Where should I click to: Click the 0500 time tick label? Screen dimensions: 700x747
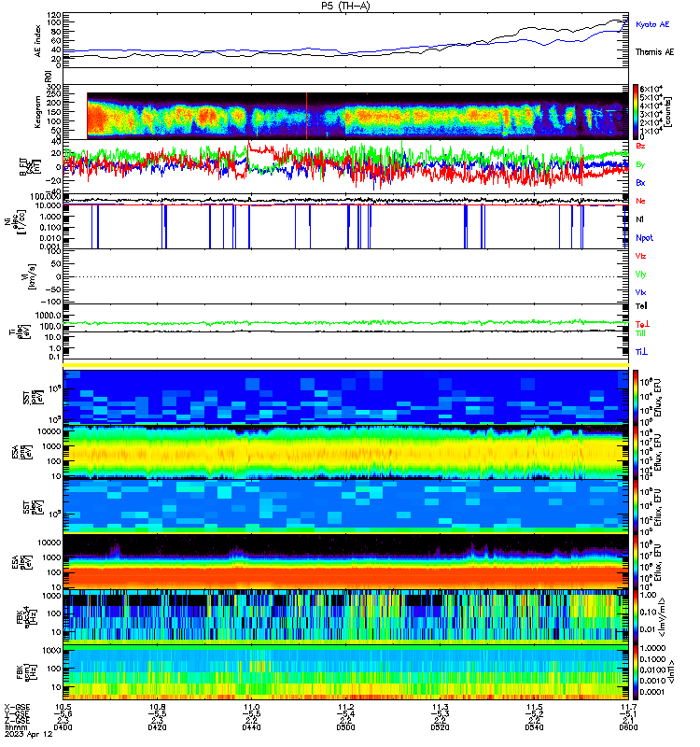(345, 727)
